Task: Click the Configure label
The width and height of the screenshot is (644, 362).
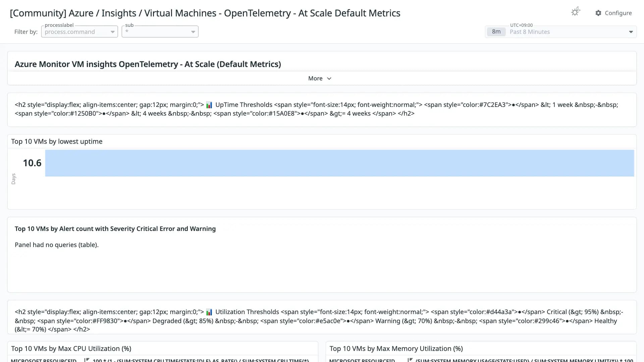Action: point(618,13)
